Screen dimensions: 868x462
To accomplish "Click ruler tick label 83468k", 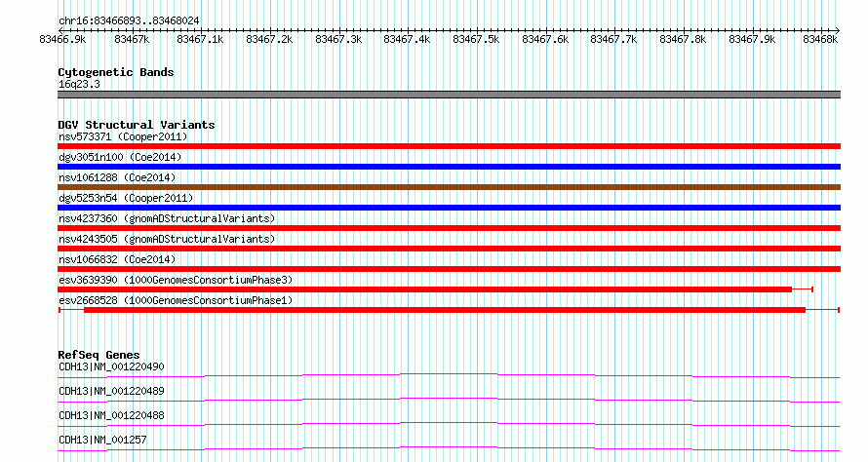I will click(x=820, y=39).
